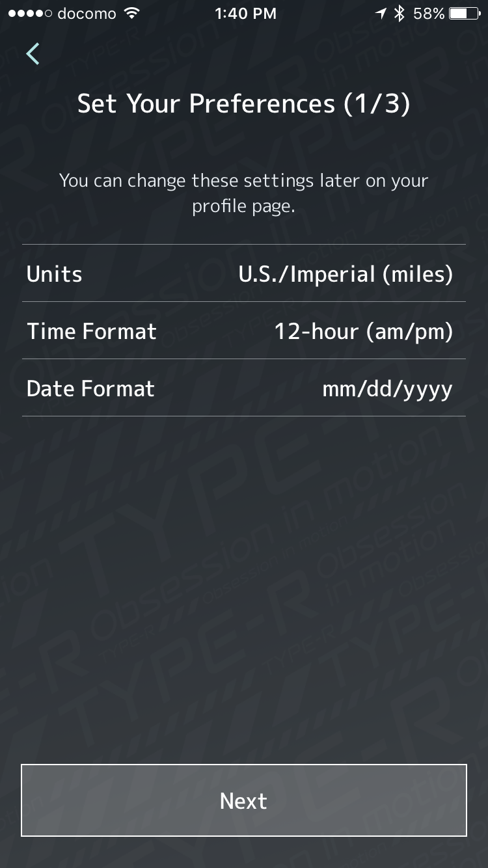Tap the cellular signal strength dots

(x=30, y=14)
